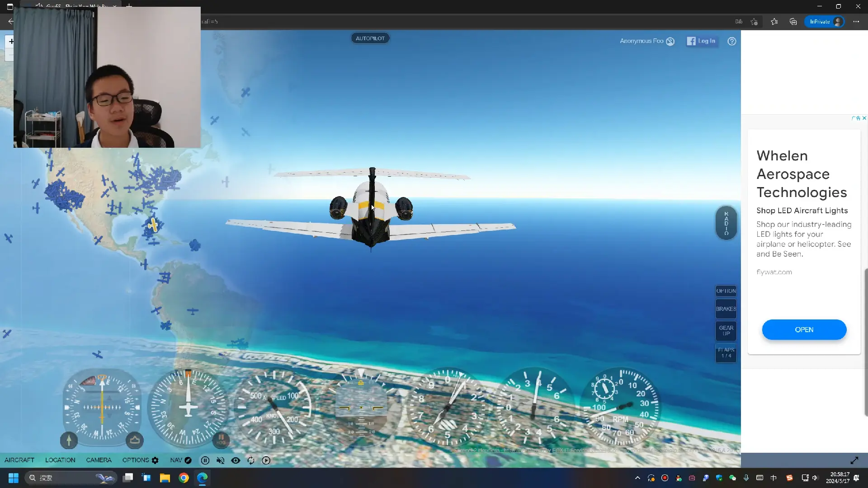The width and height of the screenshot is (868, 488).
Task: Click the map zoom-in plus button
Action: coord(11,42)
